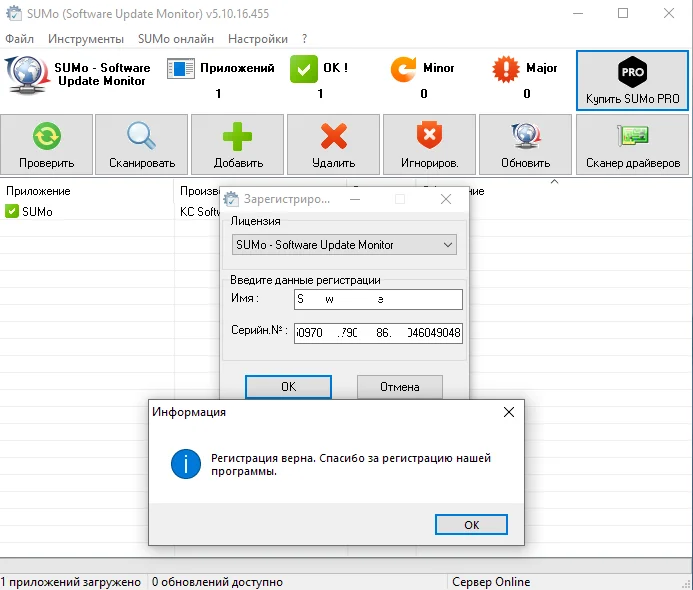Close the Информация message box with X
693x590 pixels.
[x=509, y=412]
